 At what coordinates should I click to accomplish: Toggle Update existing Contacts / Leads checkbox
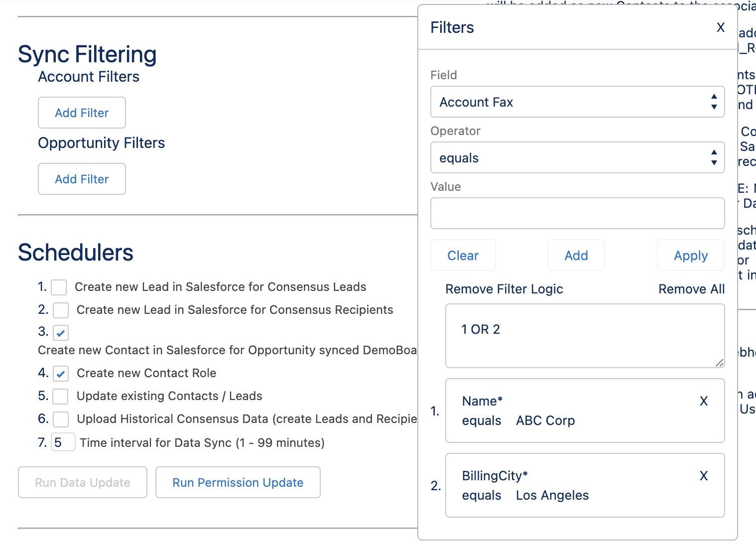pyautogui.click(x=61, y=397)
